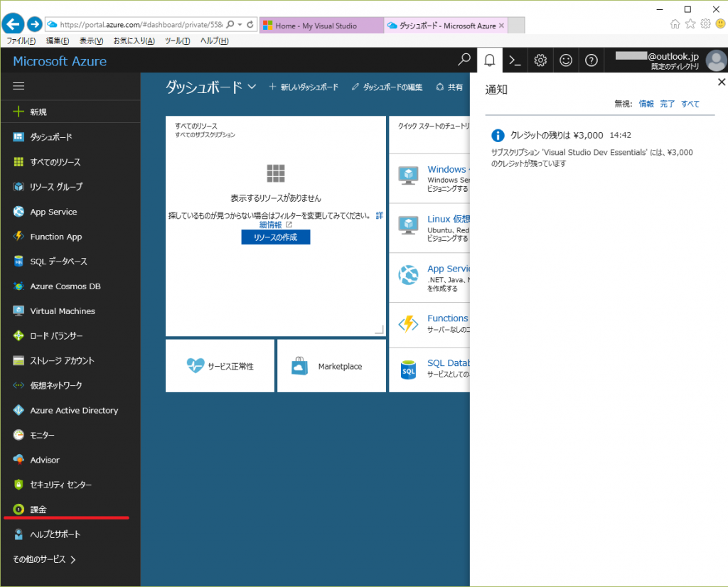Open the お気に入り(A) menu
This screenshot has height=587, width=728.
pyautogui.click(x=134, y=41)
